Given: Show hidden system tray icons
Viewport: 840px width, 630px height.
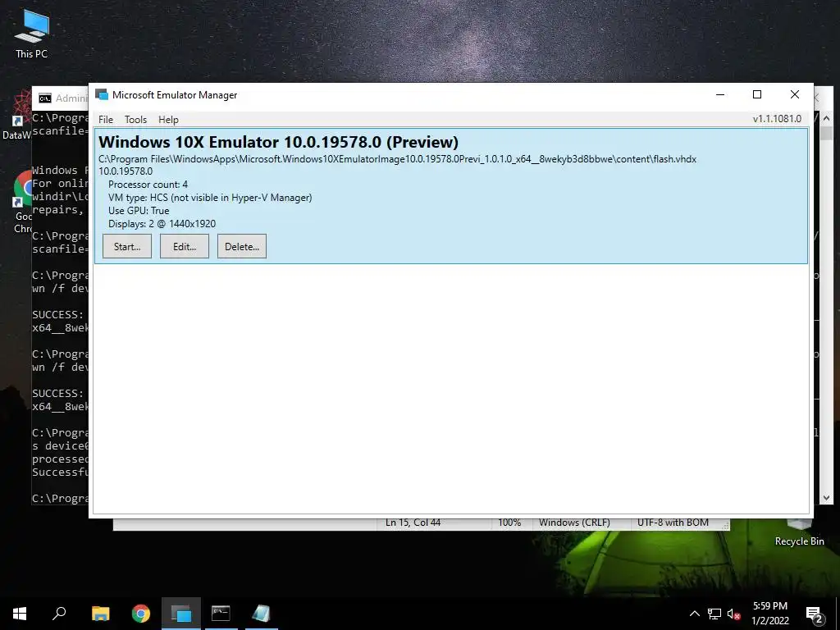Looking at the screenshot, I should 694,614.
